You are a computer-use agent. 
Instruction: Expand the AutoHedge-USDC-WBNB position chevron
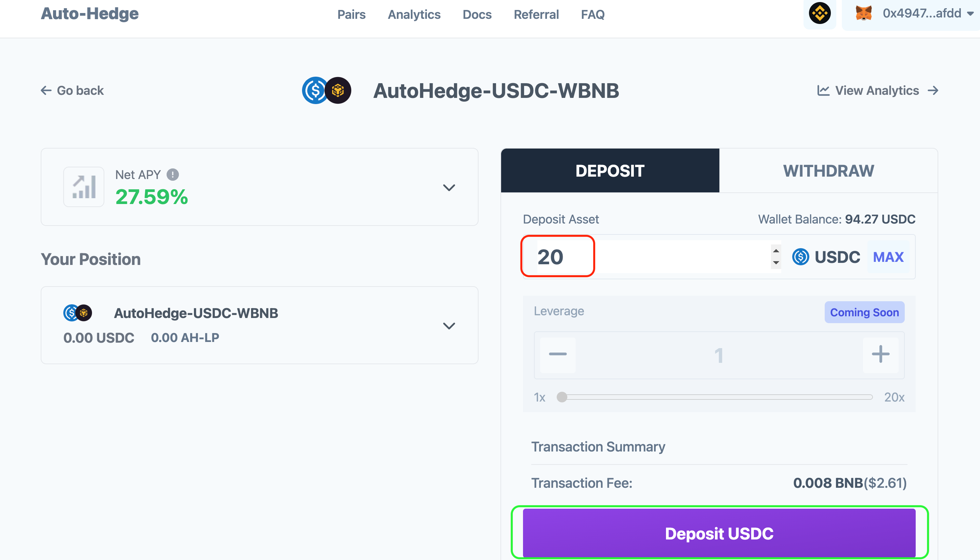tap(449, 326)
